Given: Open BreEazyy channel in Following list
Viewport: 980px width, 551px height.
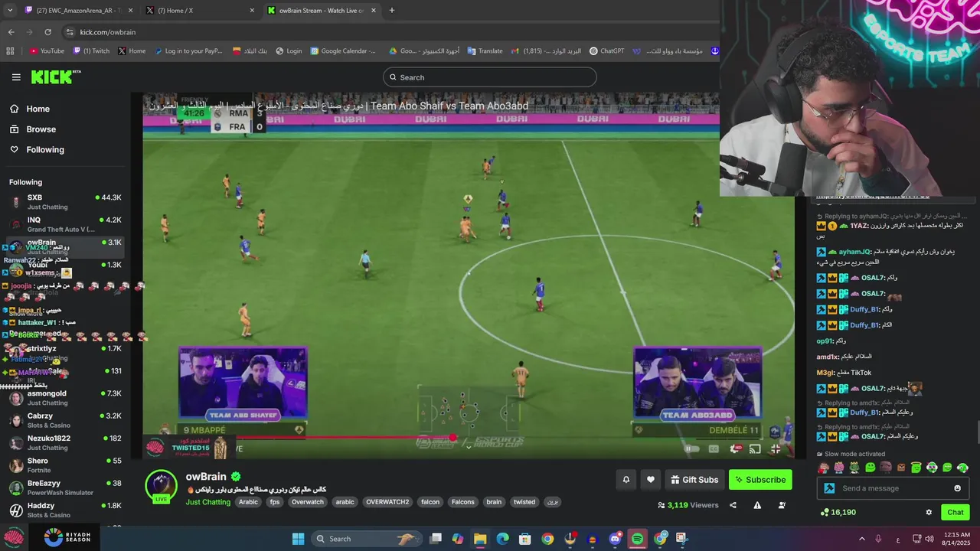Looking at the screenshot, I should coord(65,487).
